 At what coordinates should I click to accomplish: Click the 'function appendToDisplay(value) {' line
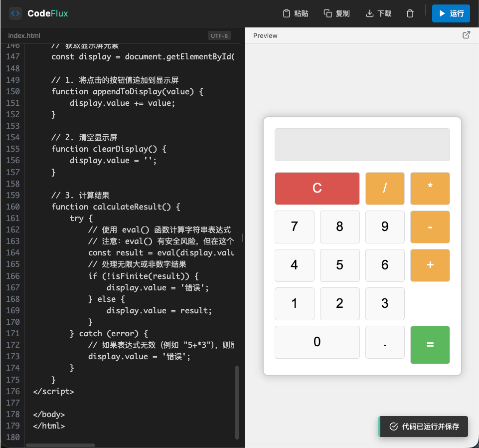point(128,91)
